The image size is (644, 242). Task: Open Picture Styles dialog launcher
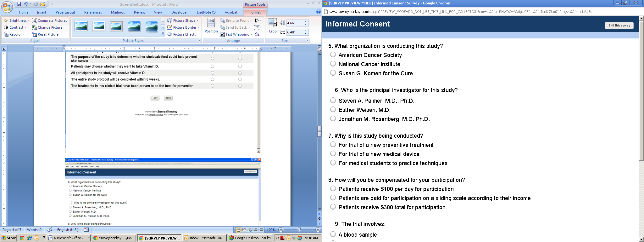199,41
